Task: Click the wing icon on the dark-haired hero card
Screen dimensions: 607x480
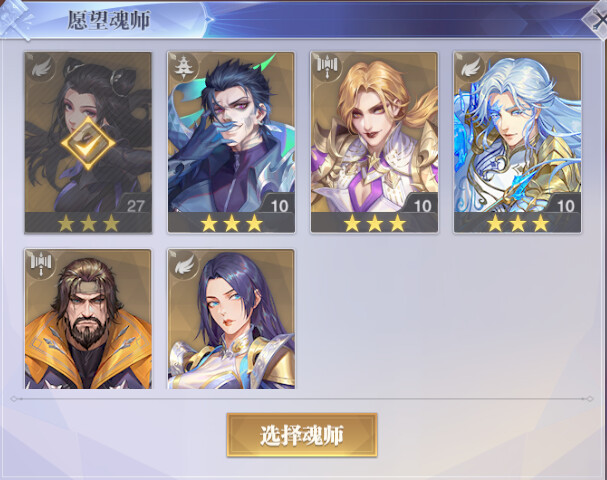Action: [x=41, y=69]
